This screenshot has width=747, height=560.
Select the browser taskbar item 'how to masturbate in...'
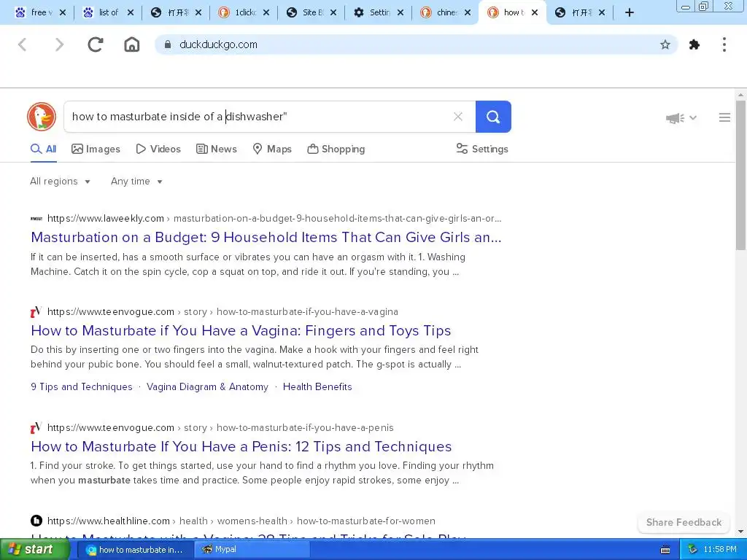[x=135, y=550]
